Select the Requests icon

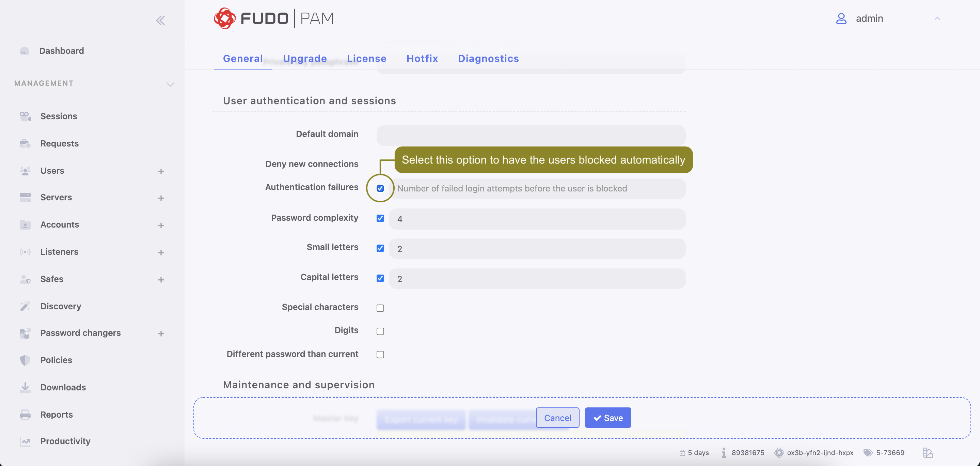[x=25, y=143]
